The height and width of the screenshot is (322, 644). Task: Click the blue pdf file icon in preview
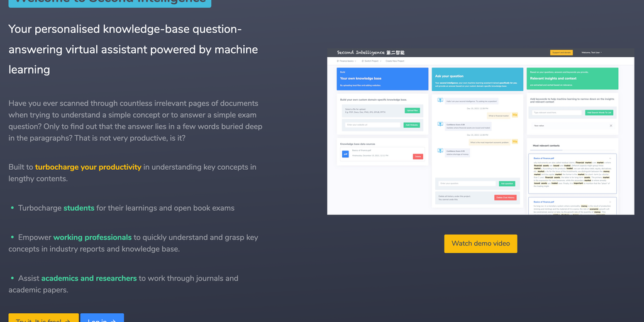345,154
